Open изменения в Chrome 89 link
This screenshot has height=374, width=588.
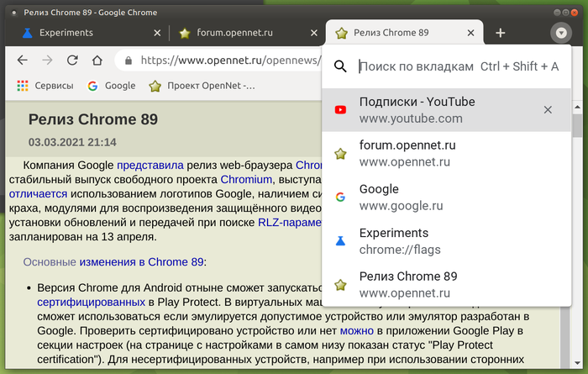point(141,262)
